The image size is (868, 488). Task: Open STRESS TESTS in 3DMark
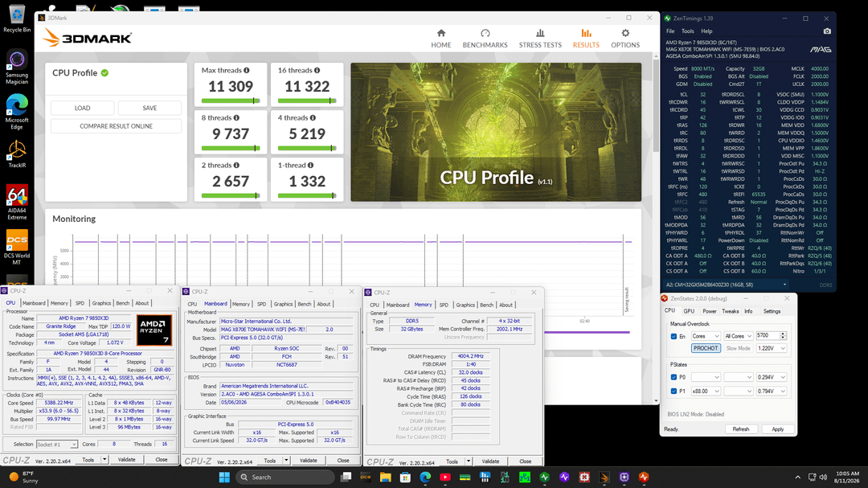point(540,39)
